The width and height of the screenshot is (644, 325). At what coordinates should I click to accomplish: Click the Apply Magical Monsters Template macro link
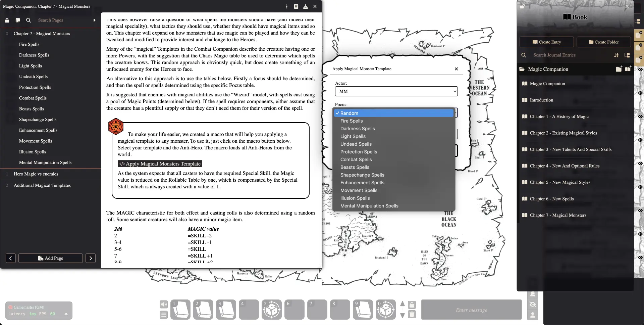pyautogui.click(x=160, y=164)
